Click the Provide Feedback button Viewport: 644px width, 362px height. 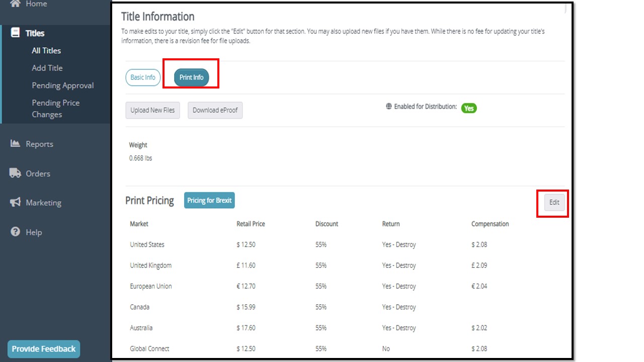tap(44, 349)
